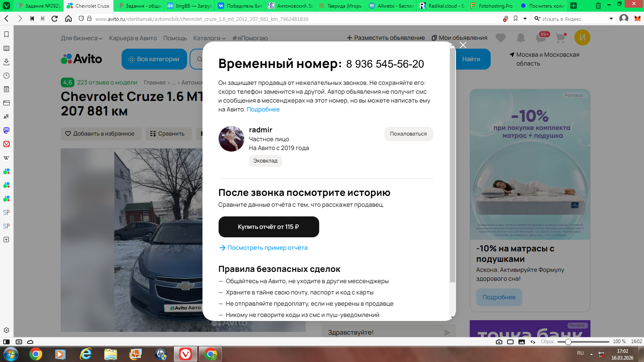Screen dimensions: 644x362
Task: Open content blocker shield in address bar
Action: click(81, 19)
